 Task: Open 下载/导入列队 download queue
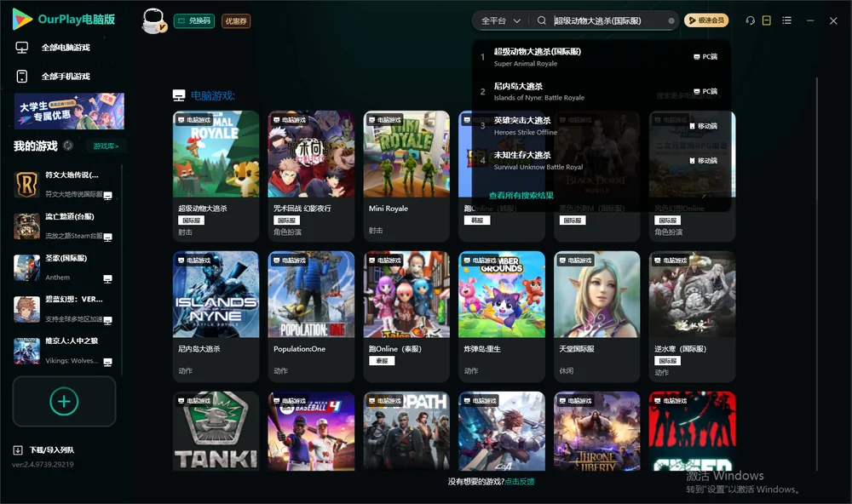[52, 450]
